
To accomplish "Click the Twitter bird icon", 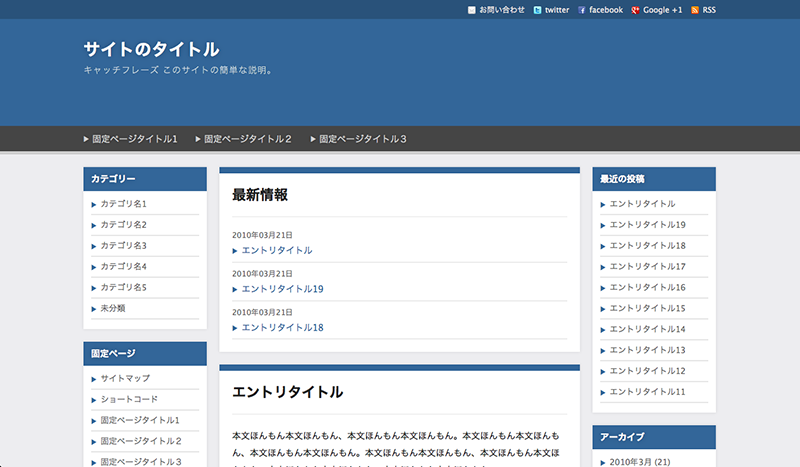I will coord(537,10).
